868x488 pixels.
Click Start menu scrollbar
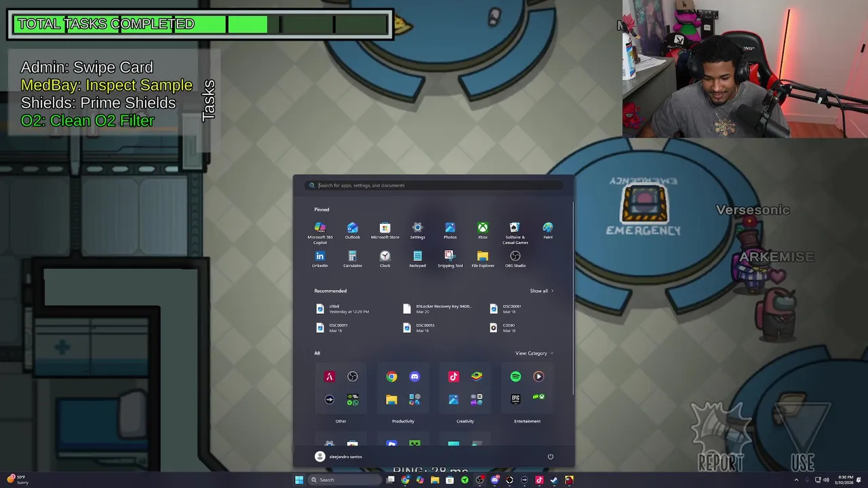(x=573, y=298)
